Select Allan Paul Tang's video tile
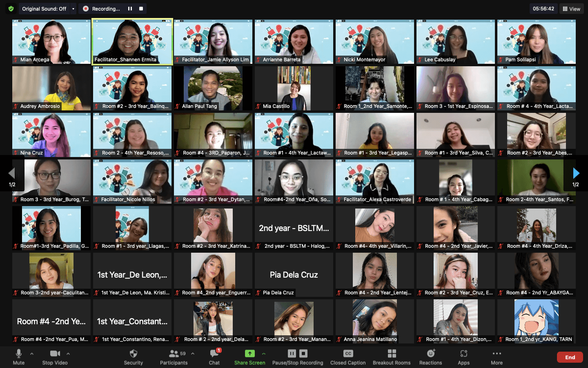The image size is (588, 368). pos(213,88)
